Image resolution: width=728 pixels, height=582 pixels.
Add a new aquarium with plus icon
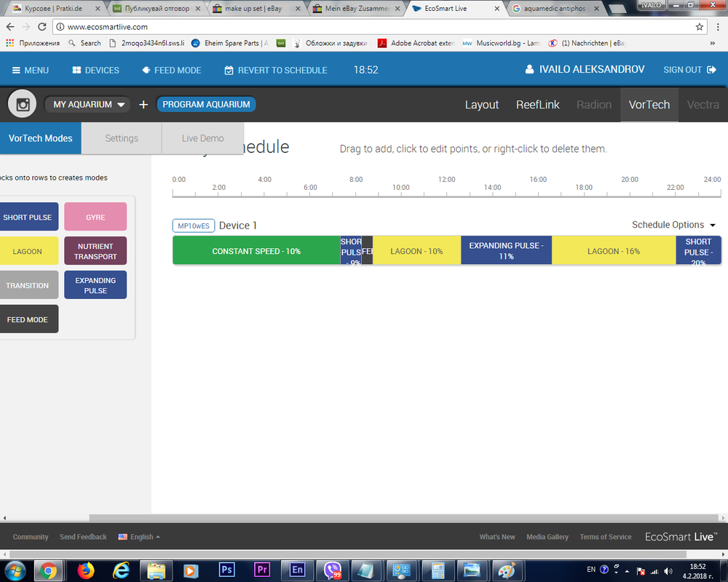pos(143,105)
